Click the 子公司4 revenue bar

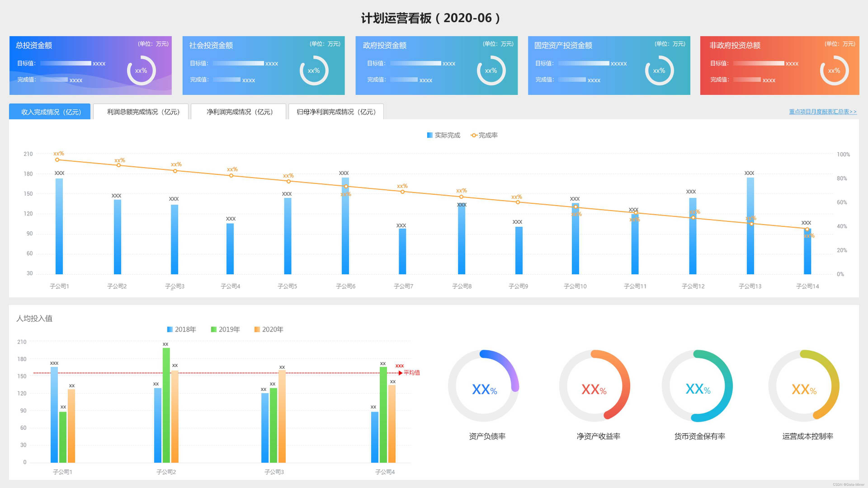click(230, 249)
